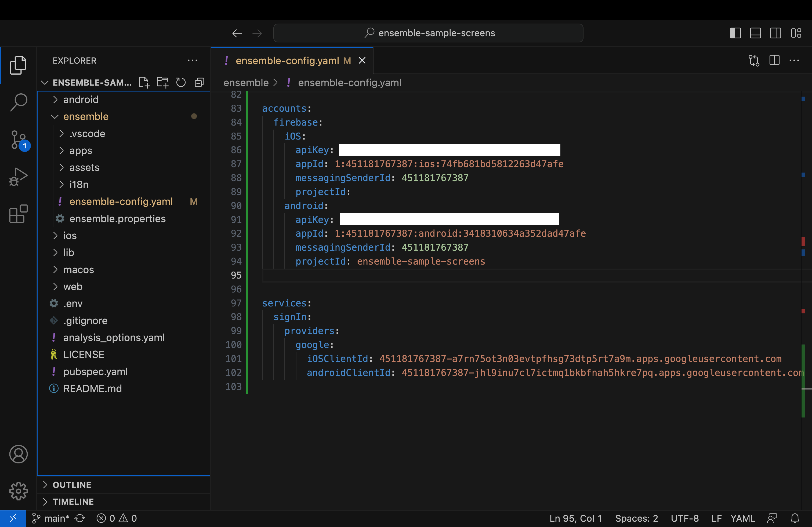This screenshot has height=527, width=812.
Task: Click the ensemble-sample-screens command center bar
Action: (428, 33)
